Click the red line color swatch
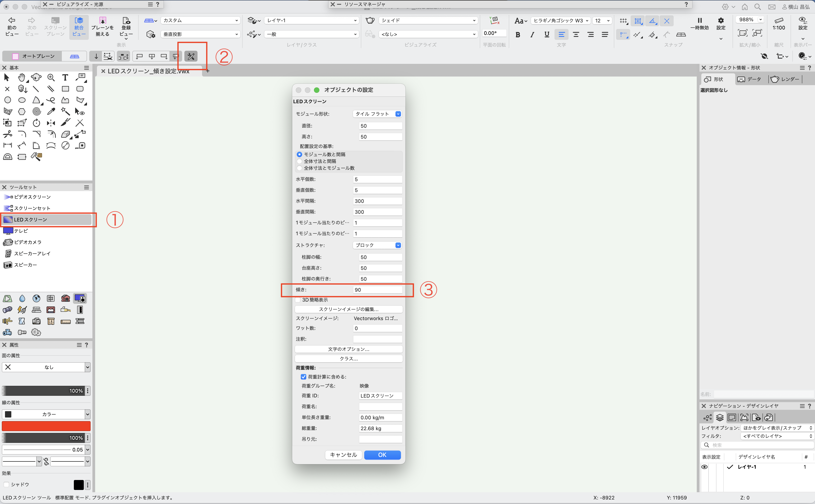 (46, 426)
